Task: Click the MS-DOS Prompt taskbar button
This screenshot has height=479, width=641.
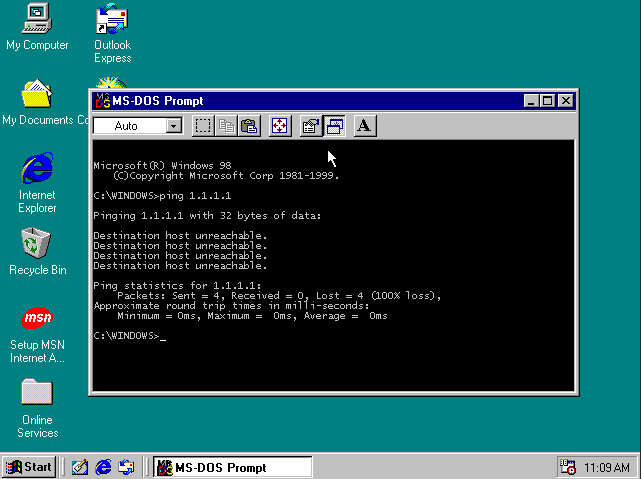Action: 233,467
